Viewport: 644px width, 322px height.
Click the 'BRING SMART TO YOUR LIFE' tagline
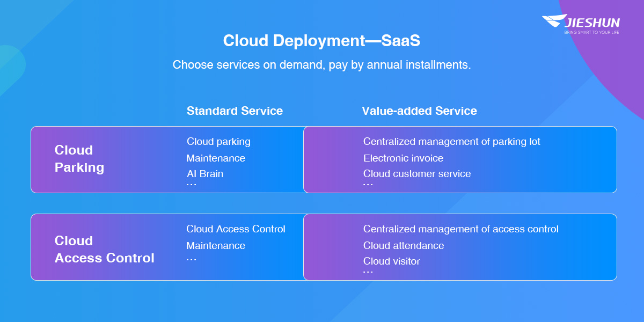tap(591, 32)
